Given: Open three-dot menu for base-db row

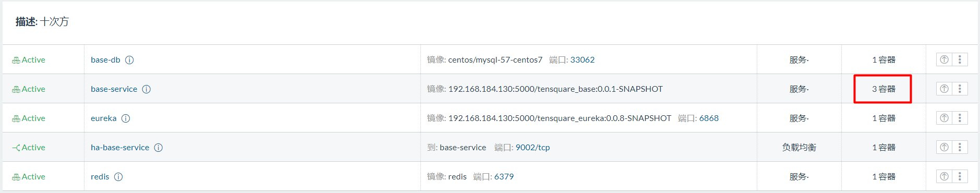Looking at the screenshot, I should (x=960, y=59).
